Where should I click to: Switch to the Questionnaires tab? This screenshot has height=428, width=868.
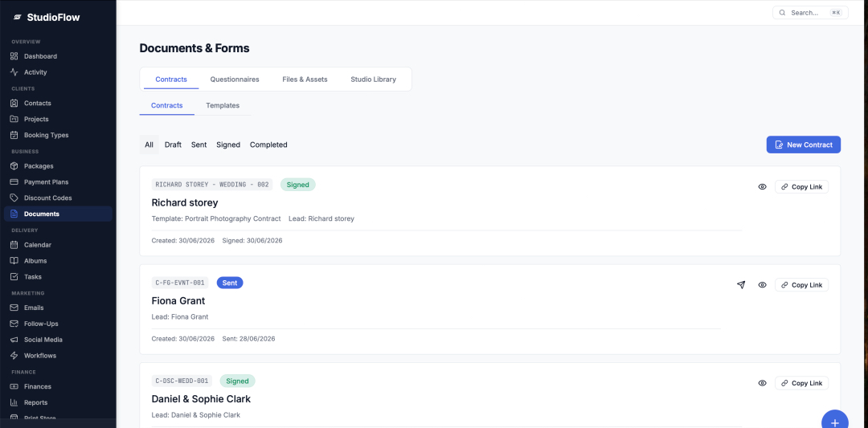coord(235,79)
